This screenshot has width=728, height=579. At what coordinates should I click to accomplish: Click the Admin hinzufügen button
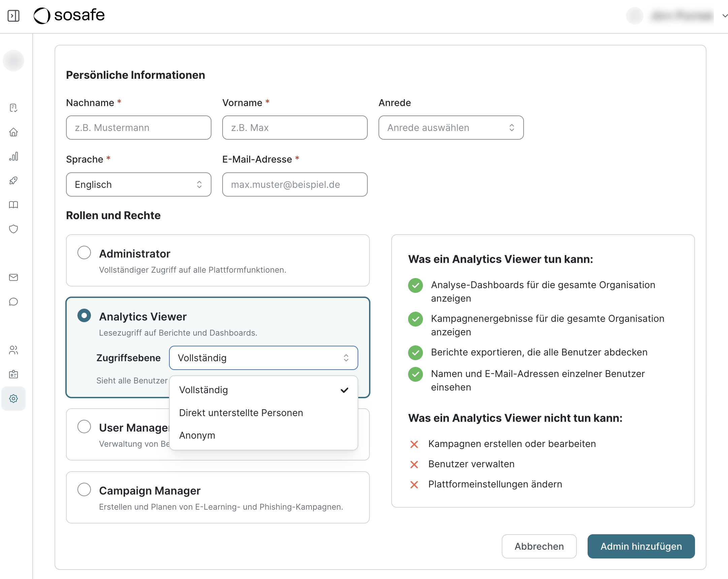pos(641,546)
